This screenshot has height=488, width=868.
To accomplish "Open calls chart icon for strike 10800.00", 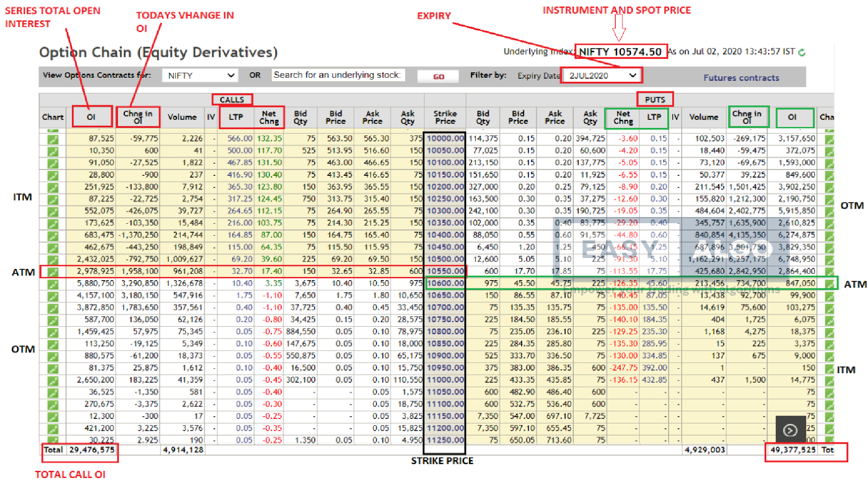I will point(53,333).
